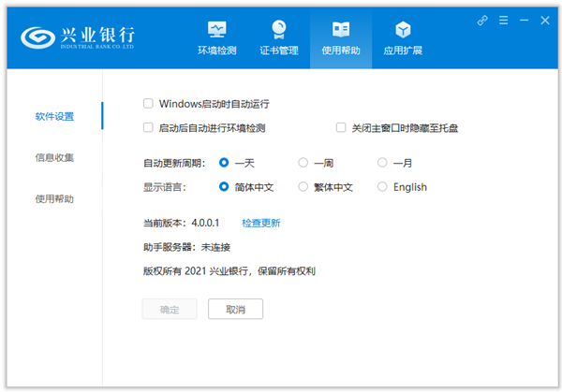The width and height of the screenshot is (562, 392).
Task: Switch to 信息收集 sidebar item
Action: [x=54, y=157]
